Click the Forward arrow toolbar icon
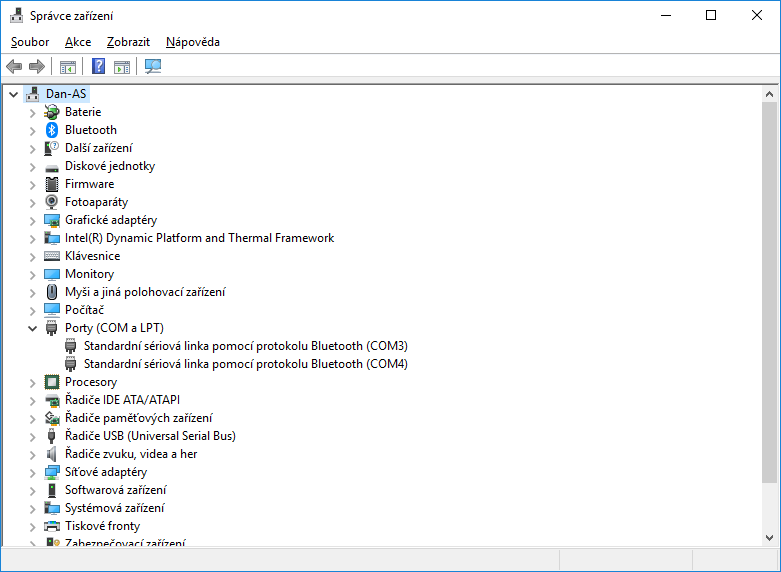 [37, 66]
